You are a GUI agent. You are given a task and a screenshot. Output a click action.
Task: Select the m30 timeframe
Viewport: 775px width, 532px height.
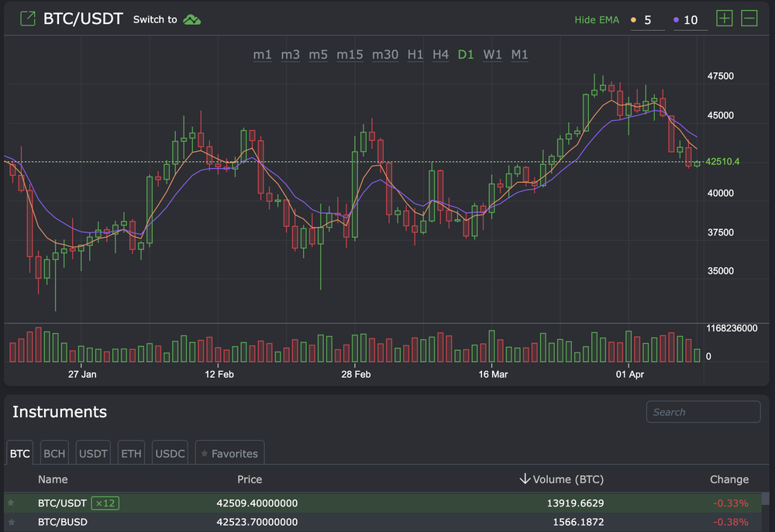tap(385, 54)
